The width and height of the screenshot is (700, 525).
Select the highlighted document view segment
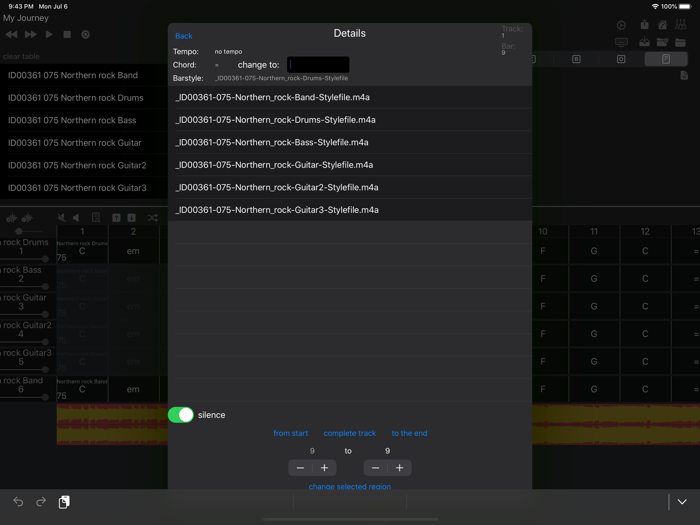point(666,59)
